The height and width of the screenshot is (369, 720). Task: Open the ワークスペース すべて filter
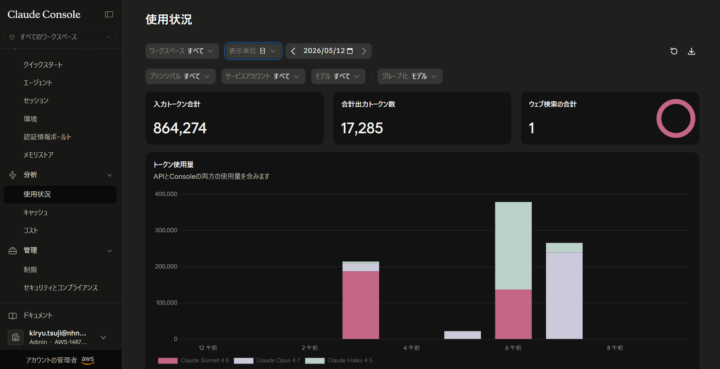(182, 51)
